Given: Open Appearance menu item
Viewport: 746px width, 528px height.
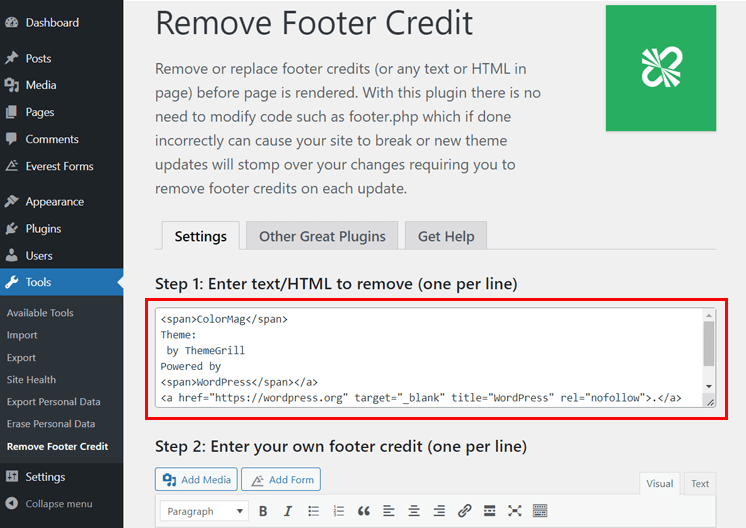Looking at the screenshot, I should click(61, 201).
